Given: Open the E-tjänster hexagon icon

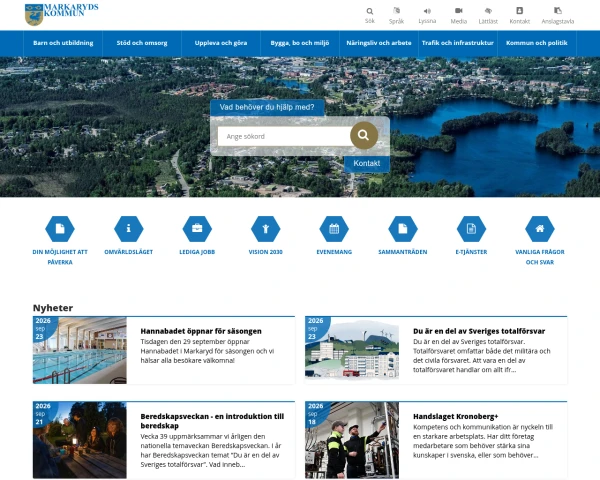Looking at the screenshot, I should [x=471, y=229].
